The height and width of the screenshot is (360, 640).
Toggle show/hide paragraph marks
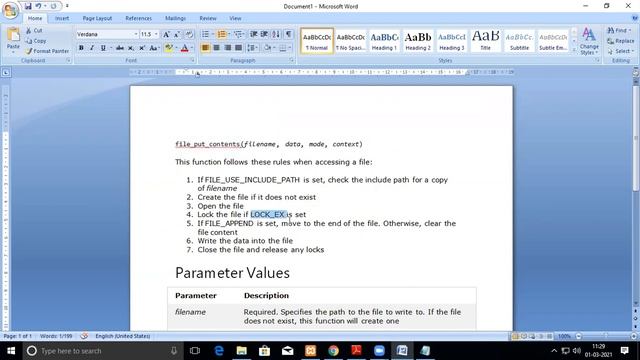click(289, 34)
